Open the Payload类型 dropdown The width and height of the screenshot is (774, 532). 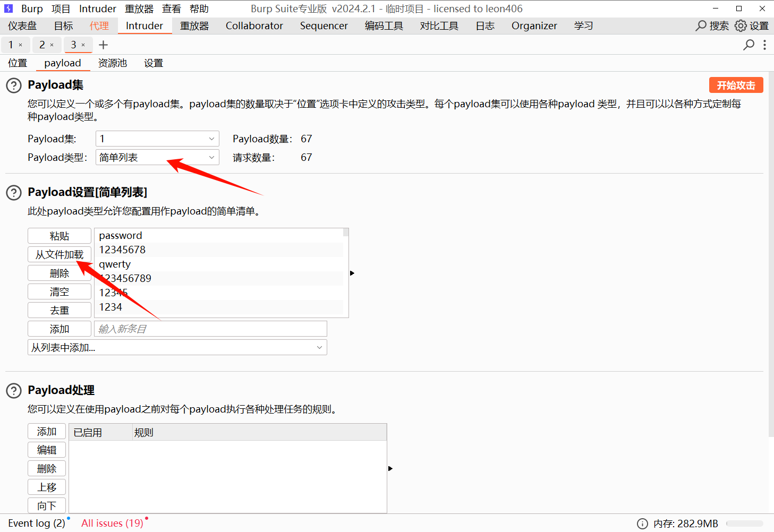click(x=157, y=157)
